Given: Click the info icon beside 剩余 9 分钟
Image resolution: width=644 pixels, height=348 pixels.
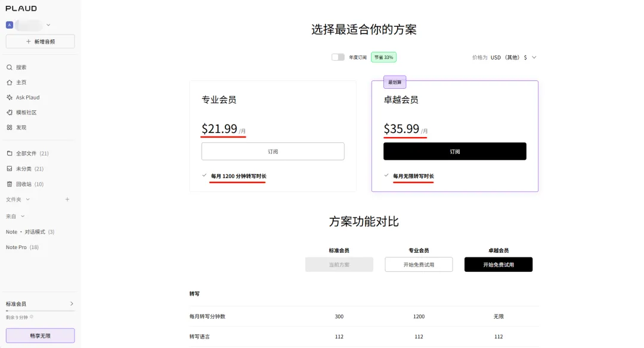Looking at the screenshot, I should (x=32, y=317).
